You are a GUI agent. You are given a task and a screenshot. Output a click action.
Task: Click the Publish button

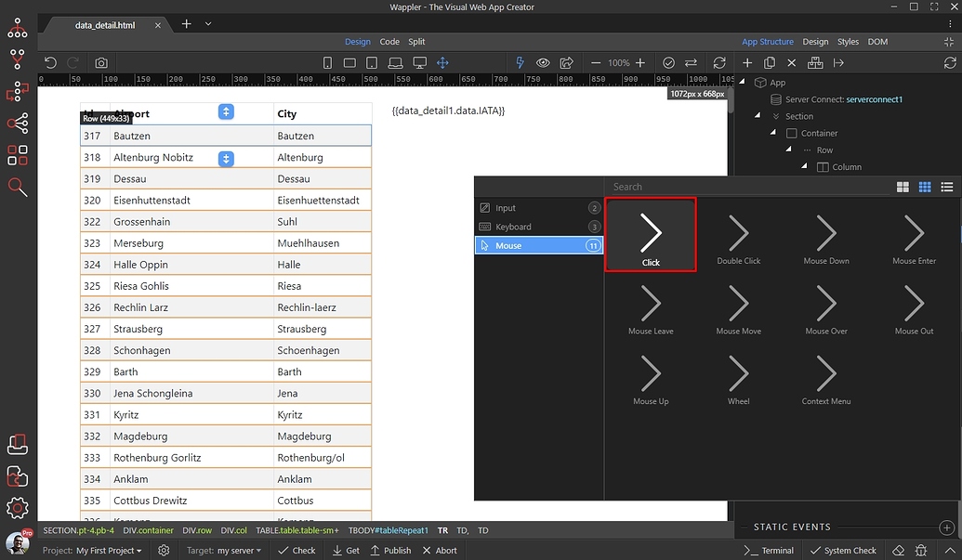coord(390,550)
